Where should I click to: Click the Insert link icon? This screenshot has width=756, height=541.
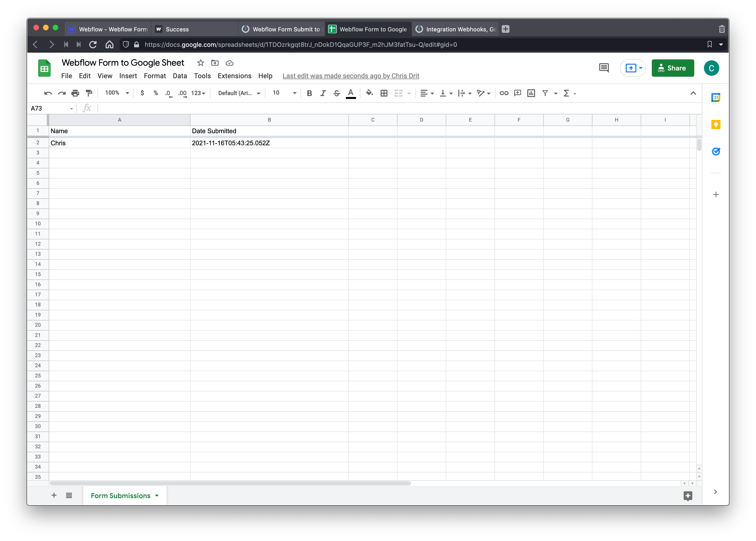(504, 93)
